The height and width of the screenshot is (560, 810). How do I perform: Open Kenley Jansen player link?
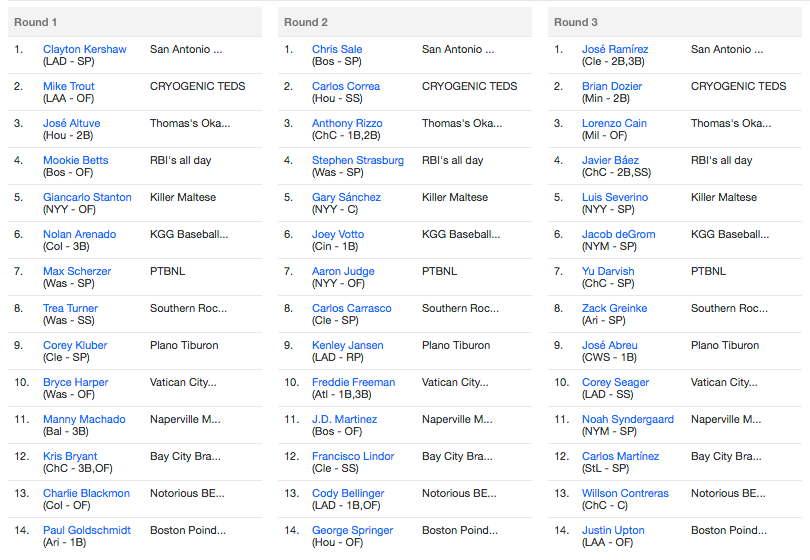click(348, 345)
